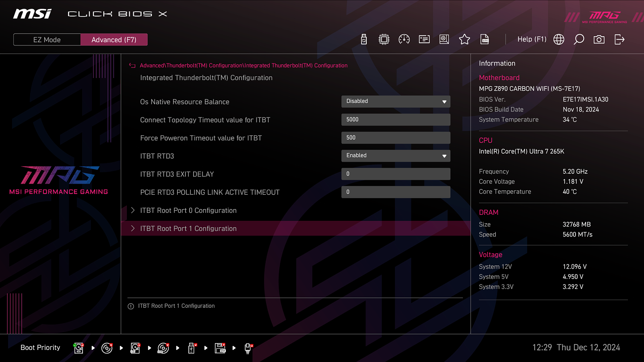
Task: Switch to EZ Mode
Action: click(47, 40)
